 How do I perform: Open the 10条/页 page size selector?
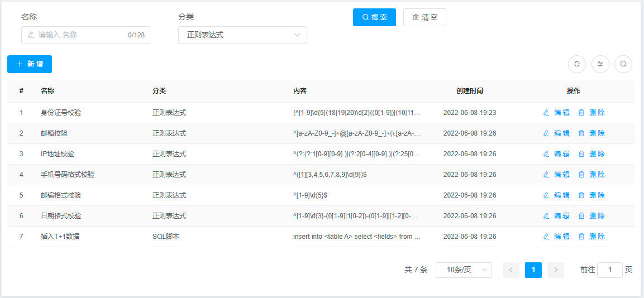[x=463, y=270]
